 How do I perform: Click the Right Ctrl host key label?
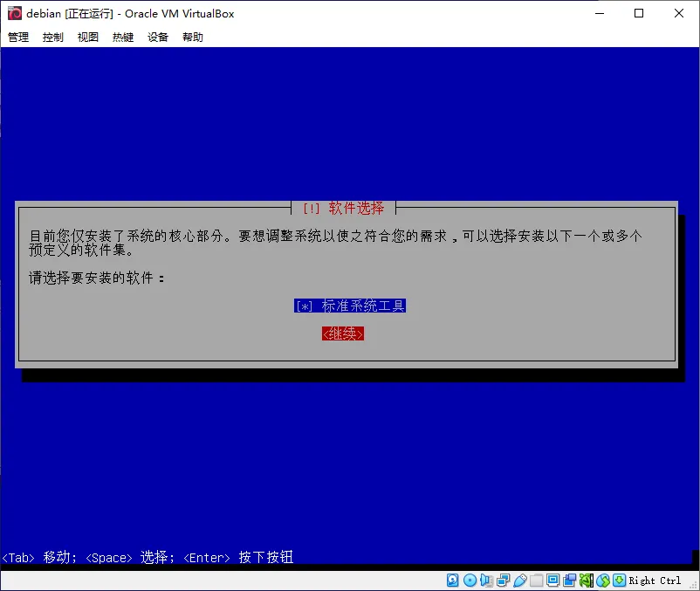pos(655,581)
